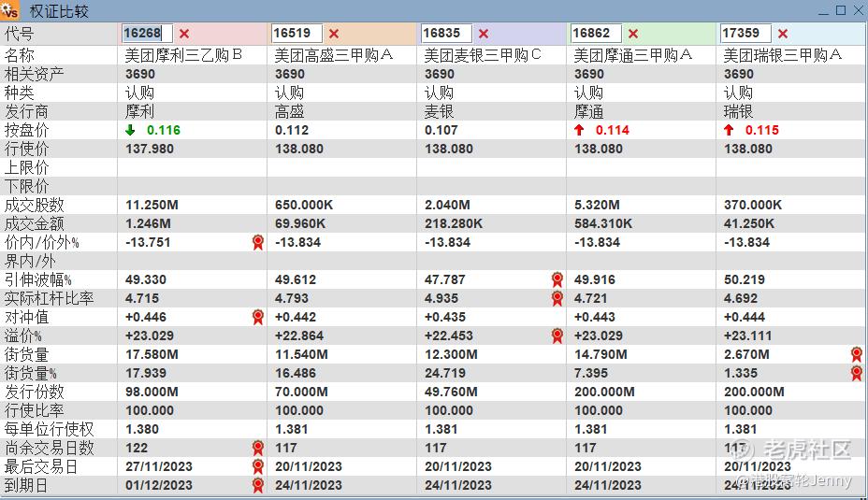Click the ribbon badge next to -13.751
The height and width of the screenshot is (500, 868).
pyautogui.click(x=258, y=242)
